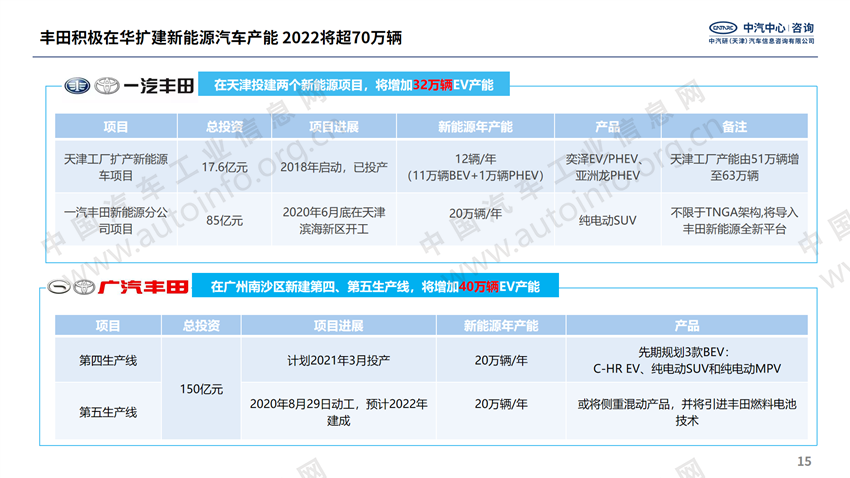
Task: Click the 天津工厂产能由51万辆增至63万辆 note
Action: pyautogui.click(x=735, y=167)
